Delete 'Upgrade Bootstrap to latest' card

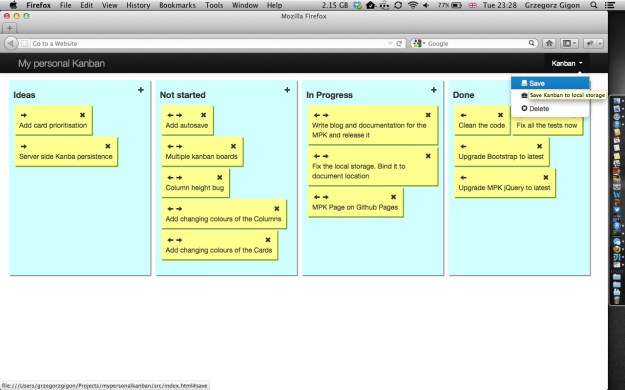click(x=539, y=146)
